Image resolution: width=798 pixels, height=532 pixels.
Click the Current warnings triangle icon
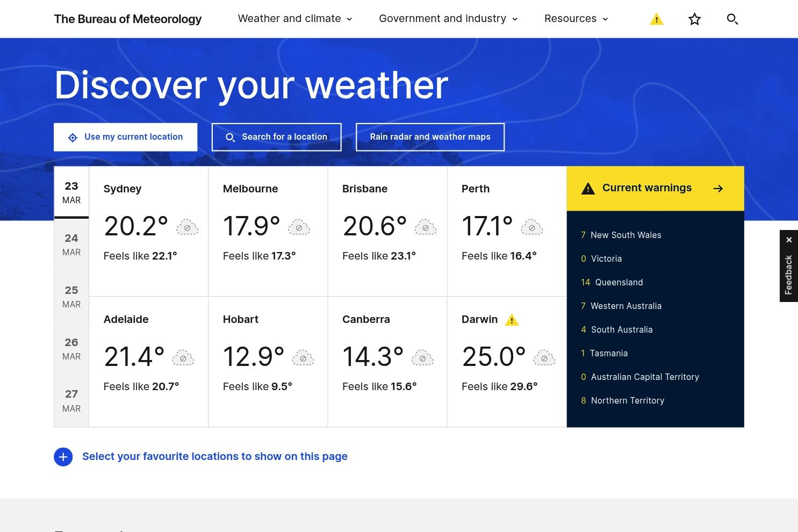coord(588,189)
